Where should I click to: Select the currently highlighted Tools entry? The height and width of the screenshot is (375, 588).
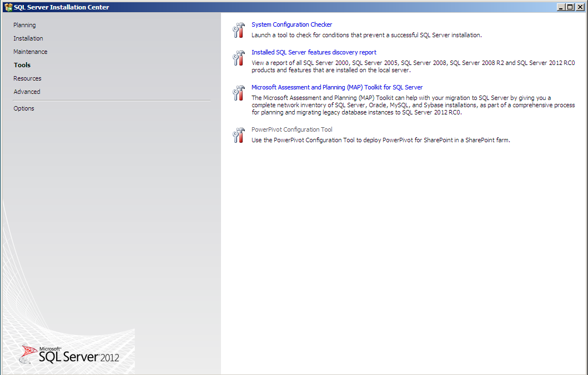pyautogui.click(x=22, y=64)
